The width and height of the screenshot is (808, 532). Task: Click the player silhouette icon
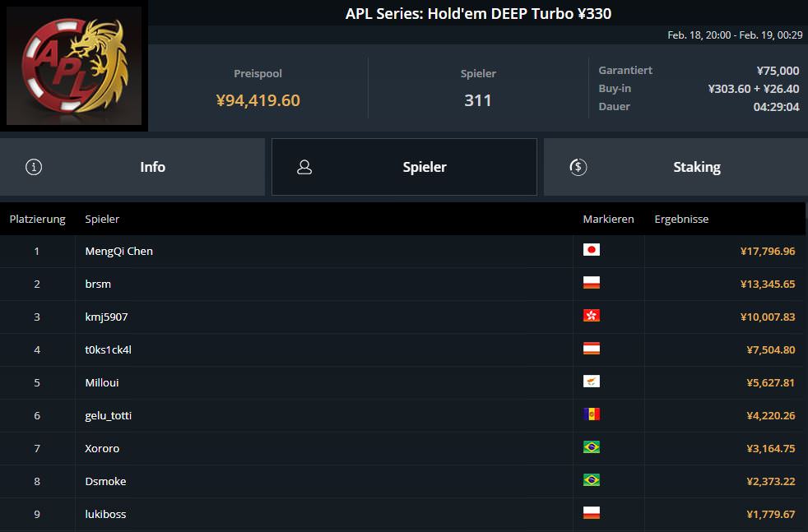tap(304, 167)
